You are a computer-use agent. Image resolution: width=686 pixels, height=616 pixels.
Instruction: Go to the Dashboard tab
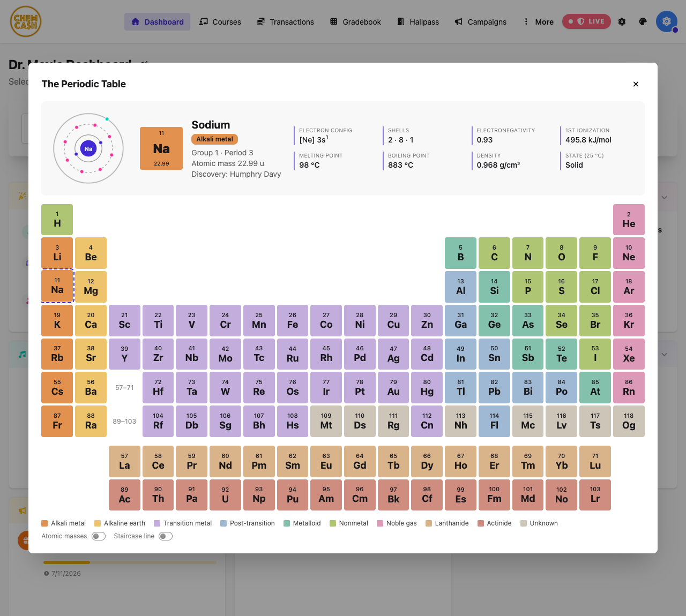pos(157,22)
